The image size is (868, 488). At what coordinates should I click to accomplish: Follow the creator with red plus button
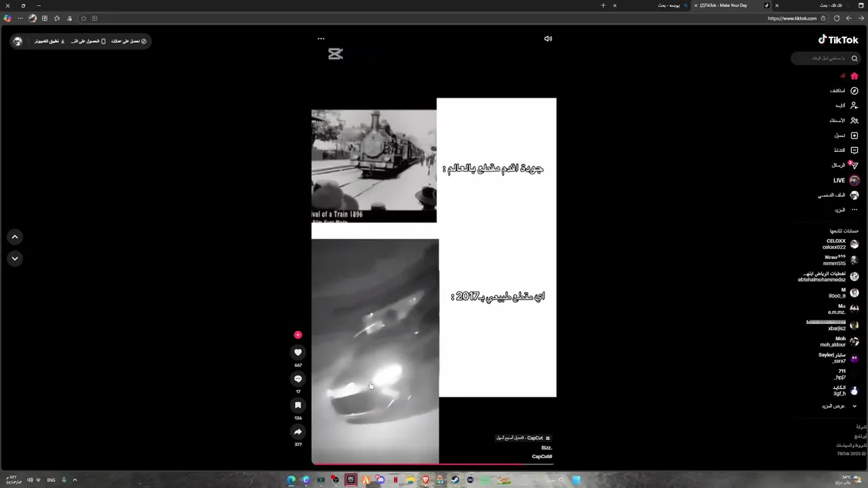(298, 335)
